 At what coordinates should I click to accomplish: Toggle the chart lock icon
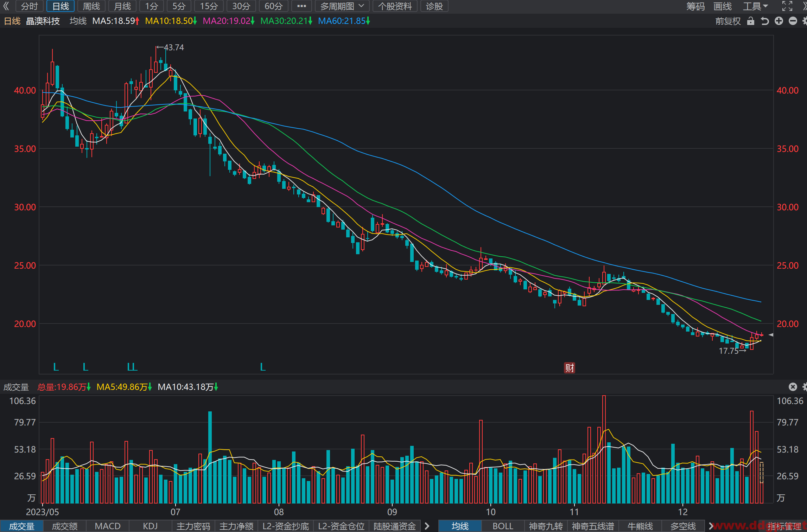[x=750, y=21]
